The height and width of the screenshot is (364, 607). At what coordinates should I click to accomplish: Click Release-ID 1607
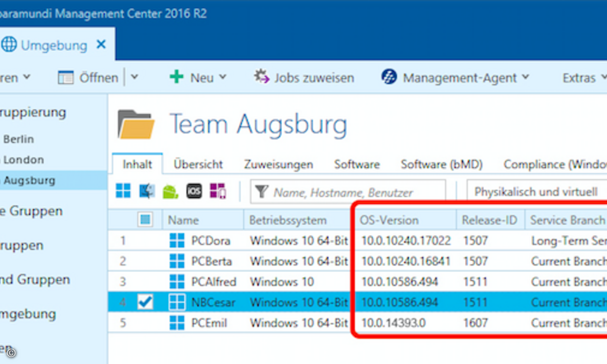(x=475, y=323)
